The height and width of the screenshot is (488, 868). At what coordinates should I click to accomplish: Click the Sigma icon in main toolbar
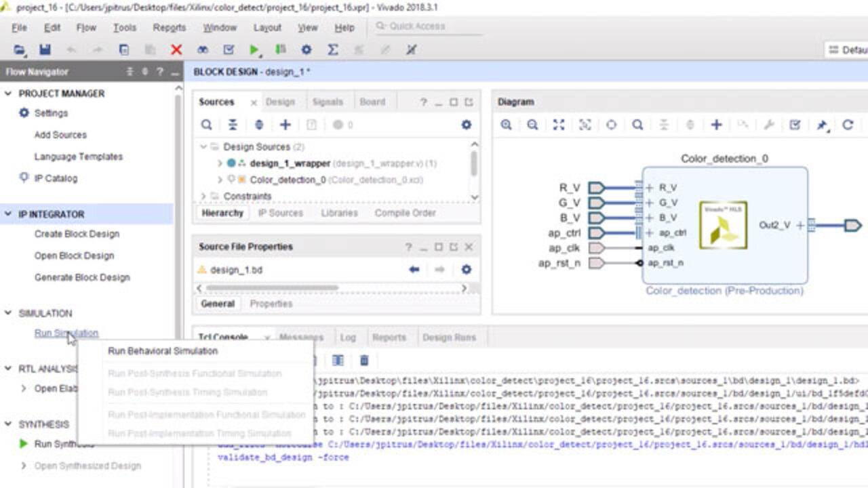(x=333, y=49)
